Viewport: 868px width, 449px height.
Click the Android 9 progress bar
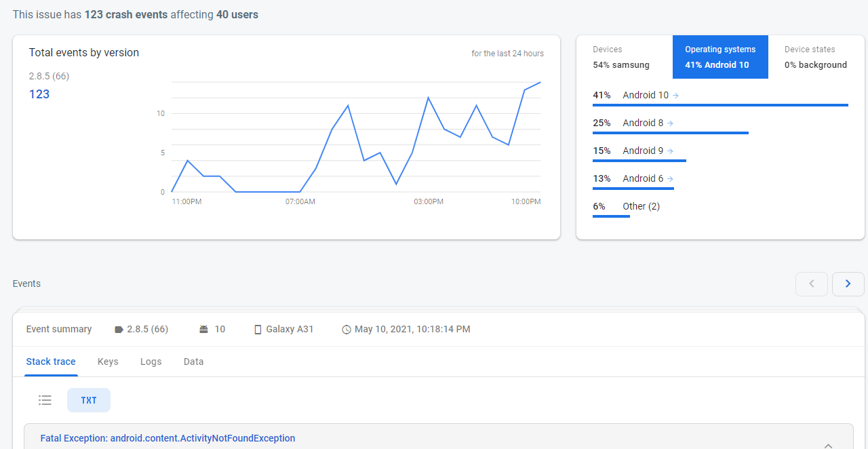click(x=639, y=161)
